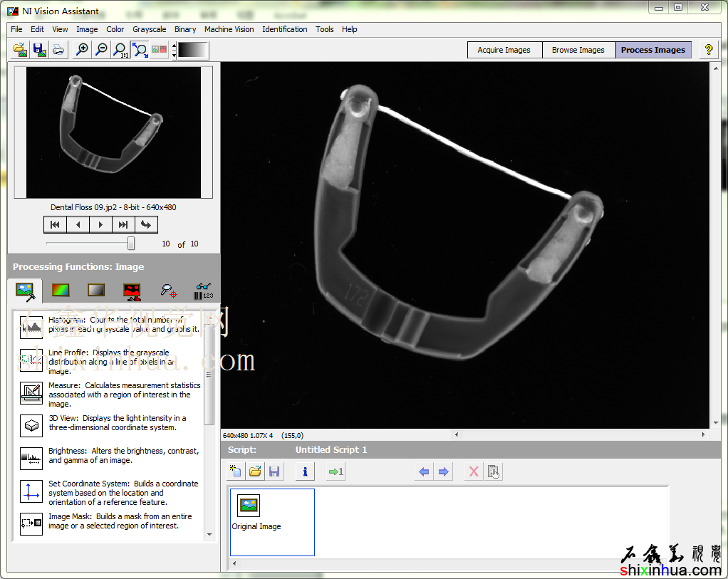Jump to the first image in browser
This screenshot has height=579, width=728.
55,225
